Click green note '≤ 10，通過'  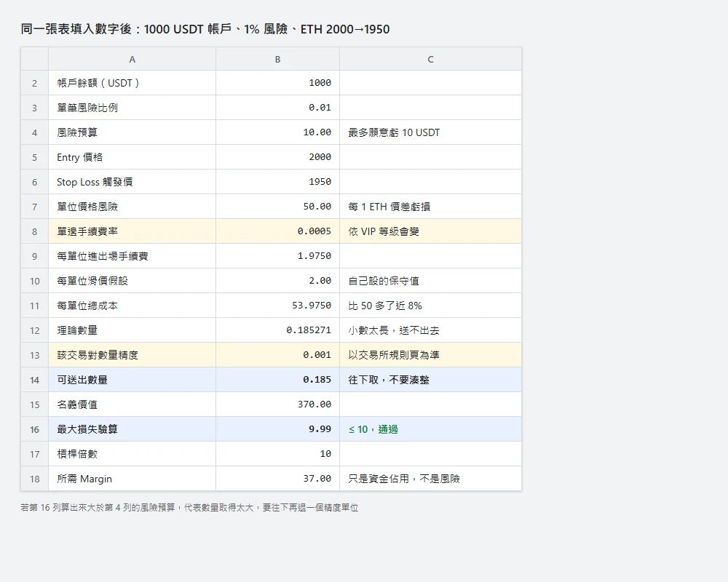point(430,429)
